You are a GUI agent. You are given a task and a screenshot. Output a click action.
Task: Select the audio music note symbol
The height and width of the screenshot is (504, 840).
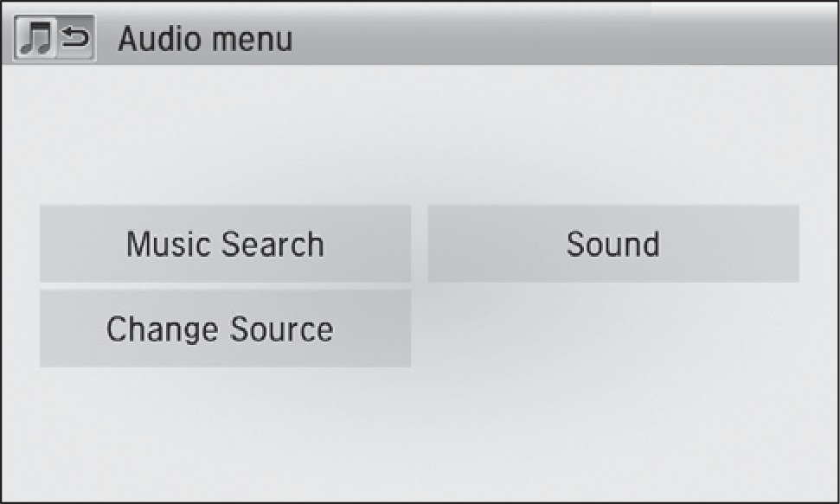point(36,41)
